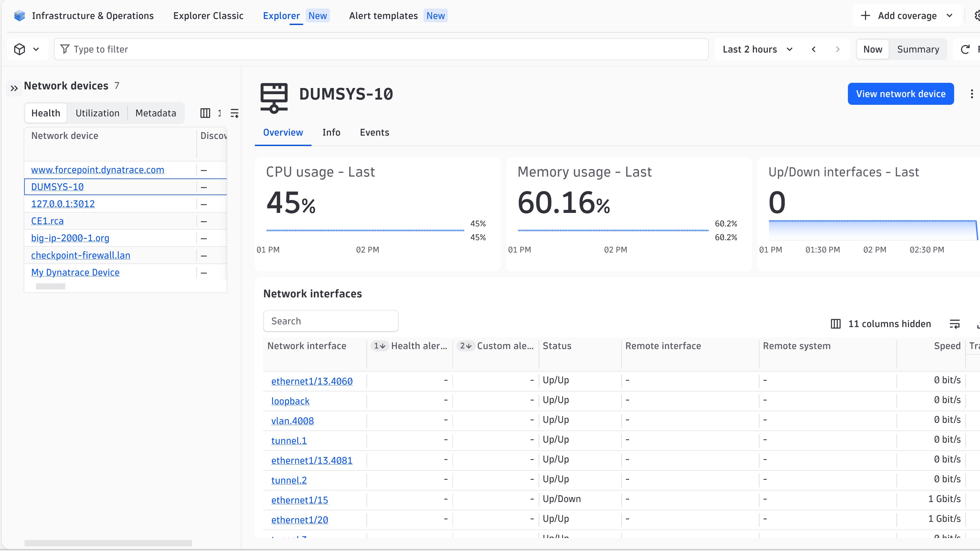Select DUMSYS-10 in device list
980x551 pixels.
pos(58,187)
